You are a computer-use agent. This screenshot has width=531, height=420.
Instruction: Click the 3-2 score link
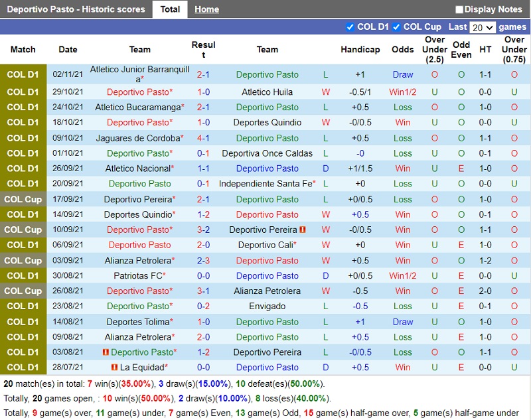(203, 230)
